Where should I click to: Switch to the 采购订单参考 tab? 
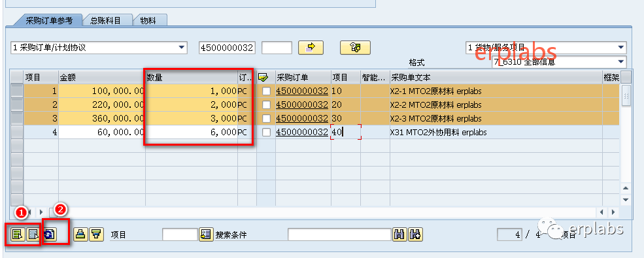[49, 20]
